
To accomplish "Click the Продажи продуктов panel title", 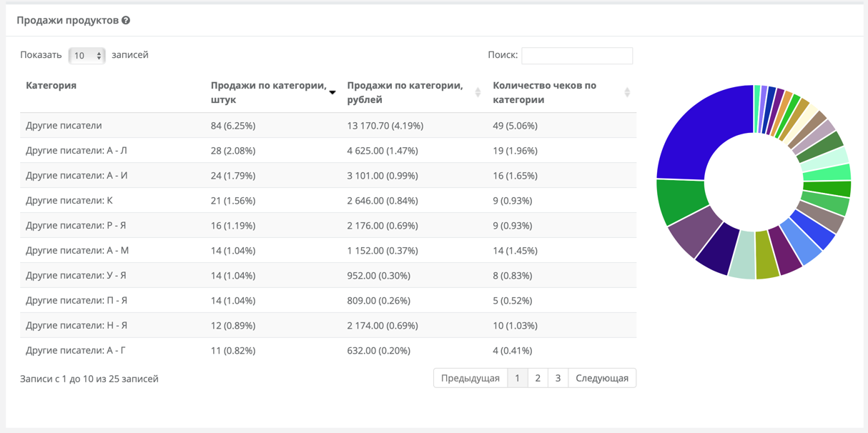I will coord(67,21).
